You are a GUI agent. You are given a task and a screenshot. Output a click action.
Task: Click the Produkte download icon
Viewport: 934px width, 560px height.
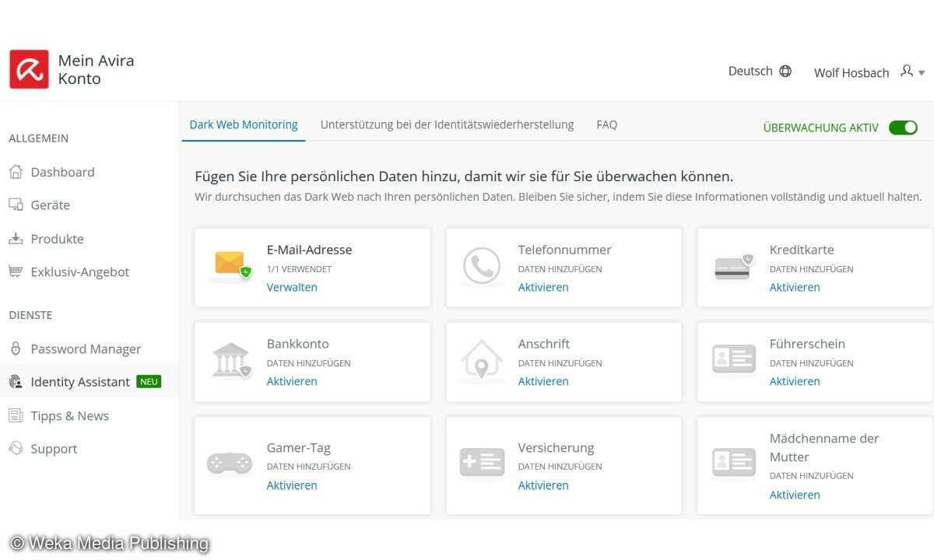[x=16, y=239]
